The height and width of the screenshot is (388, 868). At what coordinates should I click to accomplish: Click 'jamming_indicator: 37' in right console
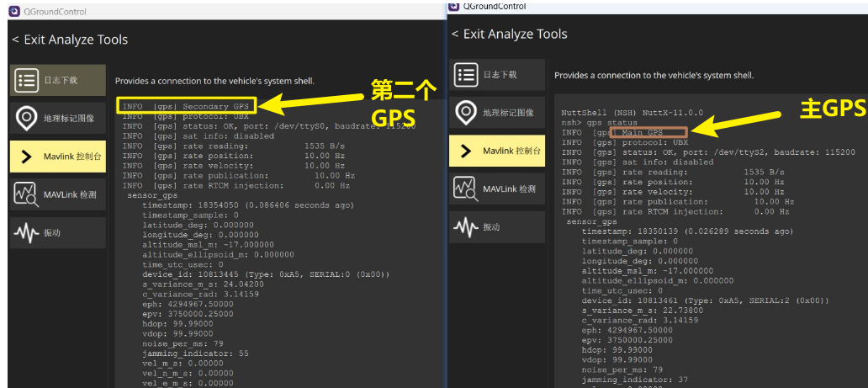[x=635, y=380]
